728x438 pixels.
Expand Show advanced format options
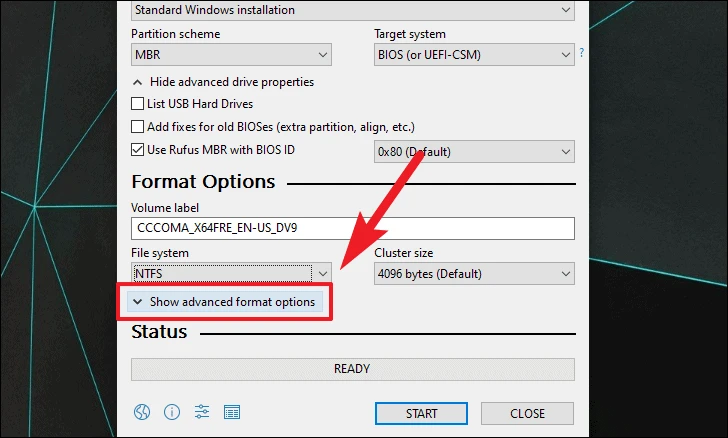[225, 302]
